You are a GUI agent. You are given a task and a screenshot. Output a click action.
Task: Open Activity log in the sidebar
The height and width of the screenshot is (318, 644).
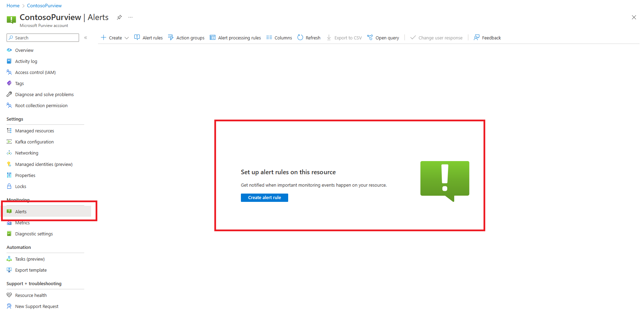point(26,61)
